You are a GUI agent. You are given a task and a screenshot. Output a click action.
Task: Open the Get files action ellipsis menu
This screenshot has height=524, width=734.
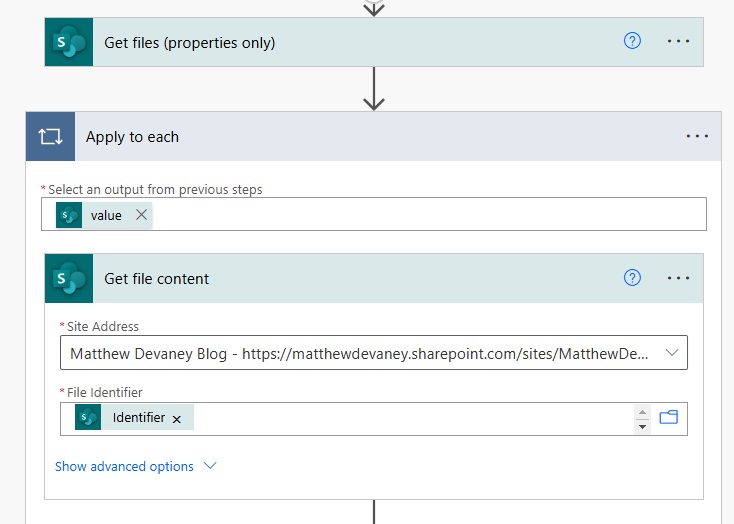[678, 41]
